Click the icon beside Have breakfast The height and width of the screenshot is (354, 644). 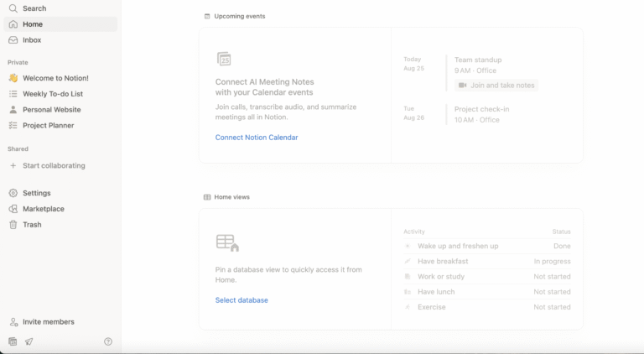click(x=408, y=261)
